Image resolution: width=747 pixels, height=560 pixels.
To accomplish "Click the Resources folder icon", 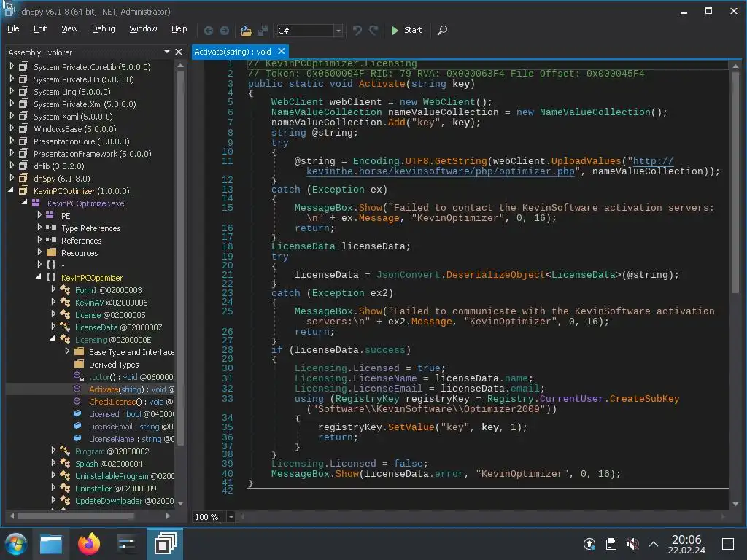I will click(x=52, y=252).
